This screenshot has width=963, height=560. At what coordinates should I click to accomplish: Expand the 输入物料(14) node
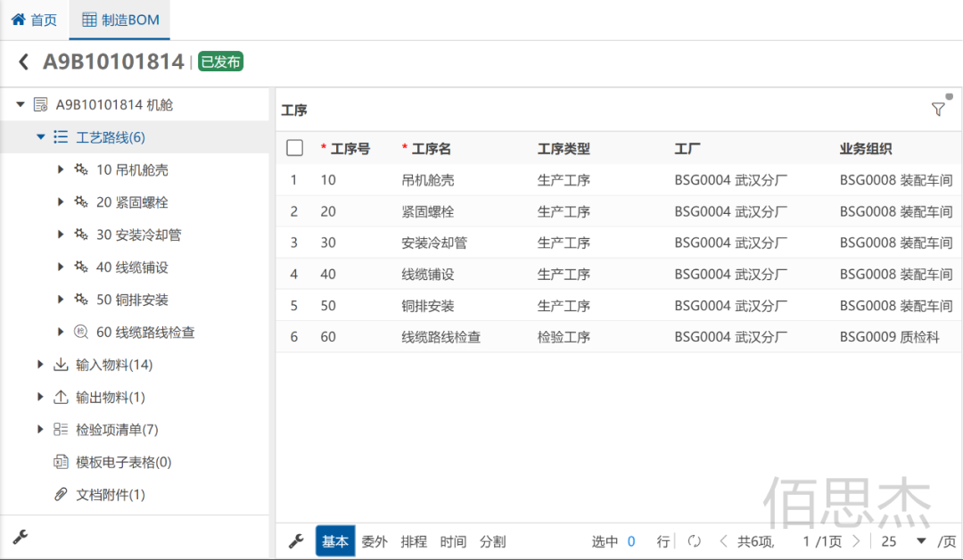[40, 365]
